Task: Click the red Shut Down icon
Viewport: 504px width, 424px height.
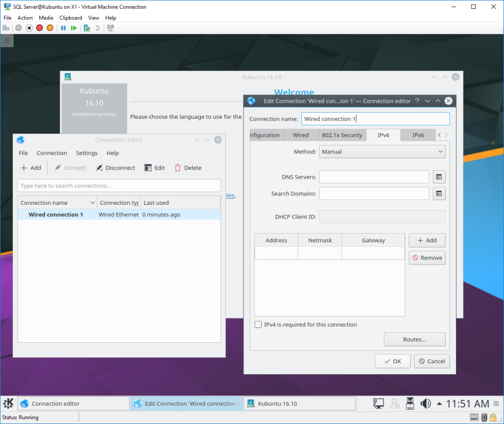Action: point(40,28)
